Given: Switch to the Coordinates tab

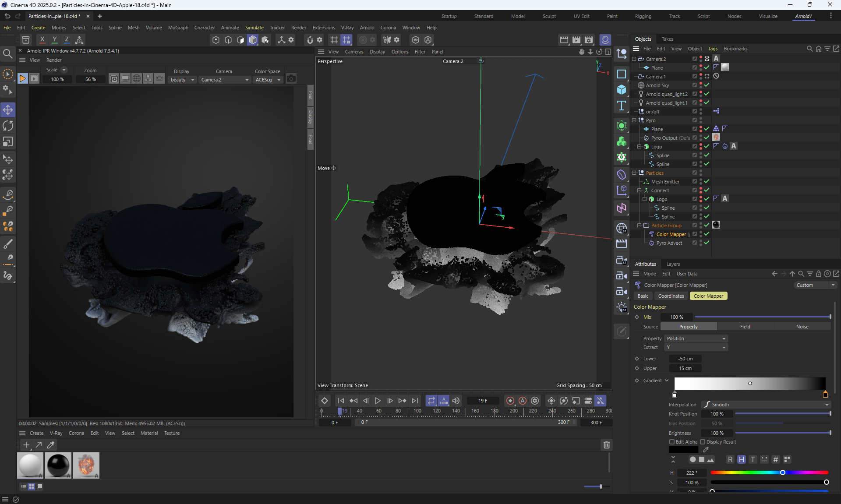Looking at the screenshot, I should [x=671, y=296].
